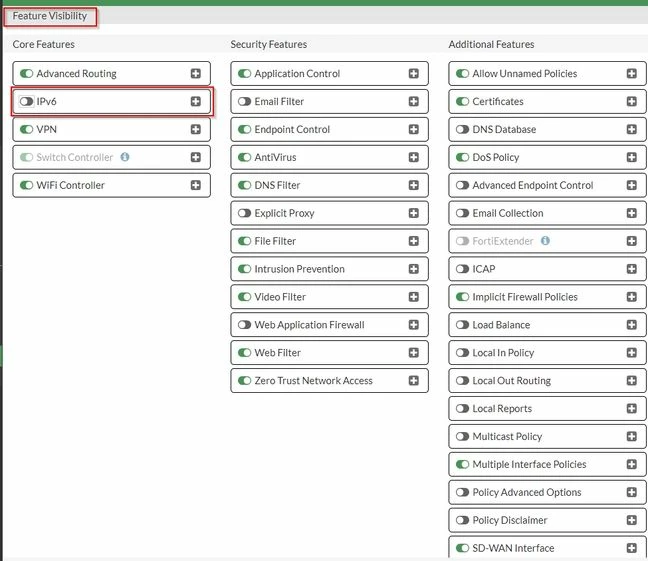This screenshot has width=648, height=561.
Task: Turn on Policy Advanced Options toggle
Action: click(462, 492)
